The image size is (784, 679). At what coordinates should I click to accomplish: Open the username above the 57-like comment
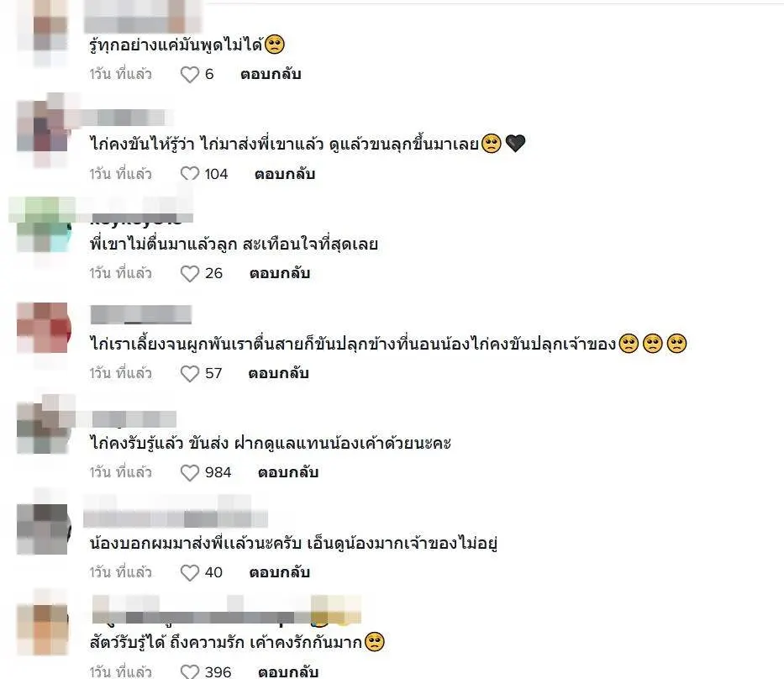click(141, 314)
